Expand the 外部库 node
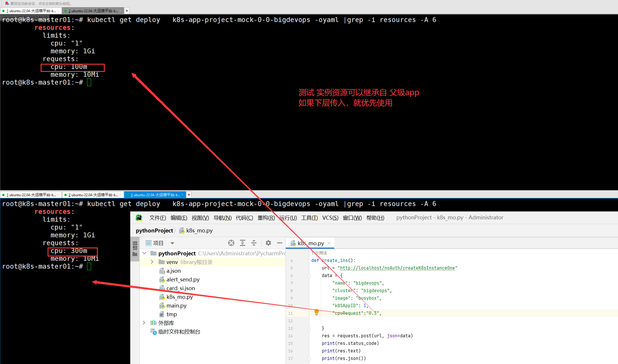The height and width of the screenshot is (364, 618). point(144,323)
